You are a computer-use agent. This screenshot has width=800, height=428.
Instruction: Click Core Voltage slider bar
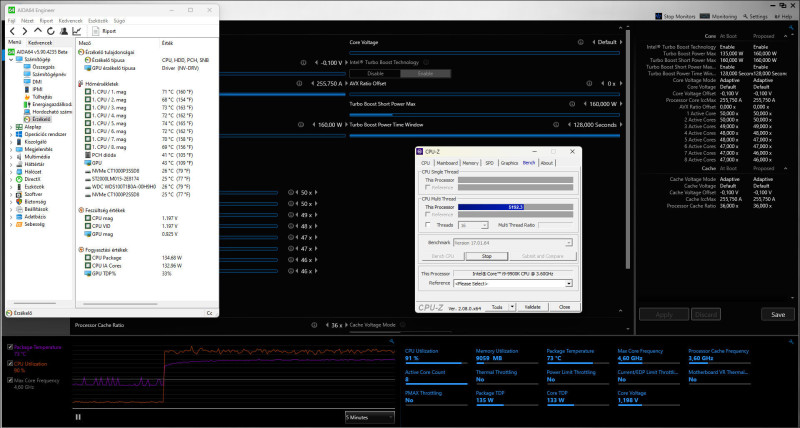tap(485, 53)
